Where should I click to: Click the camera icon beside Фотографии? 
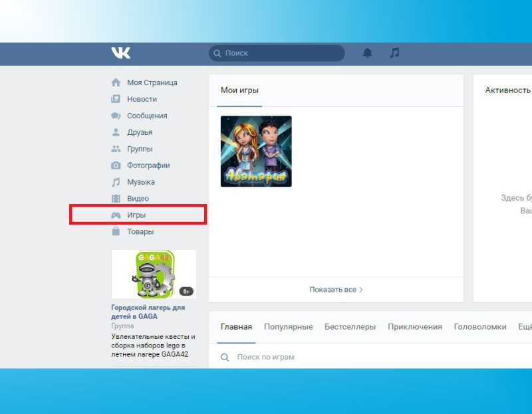coord(116,165)
